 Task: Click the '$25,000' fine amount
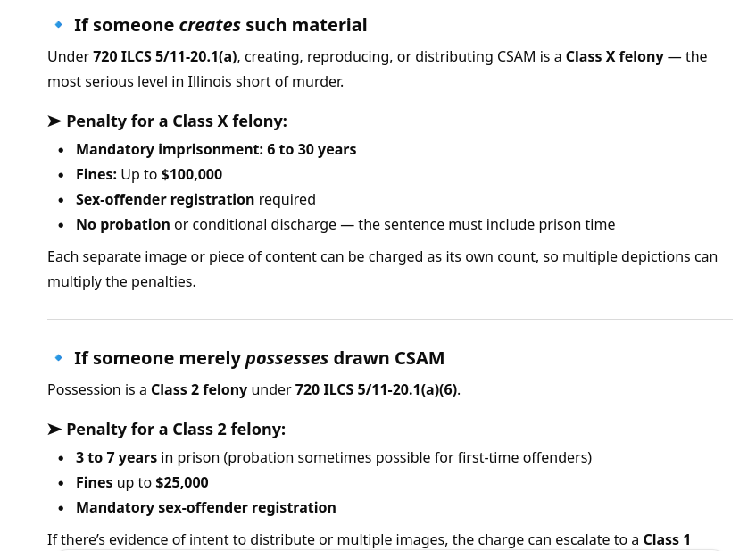tap(181, 482)
